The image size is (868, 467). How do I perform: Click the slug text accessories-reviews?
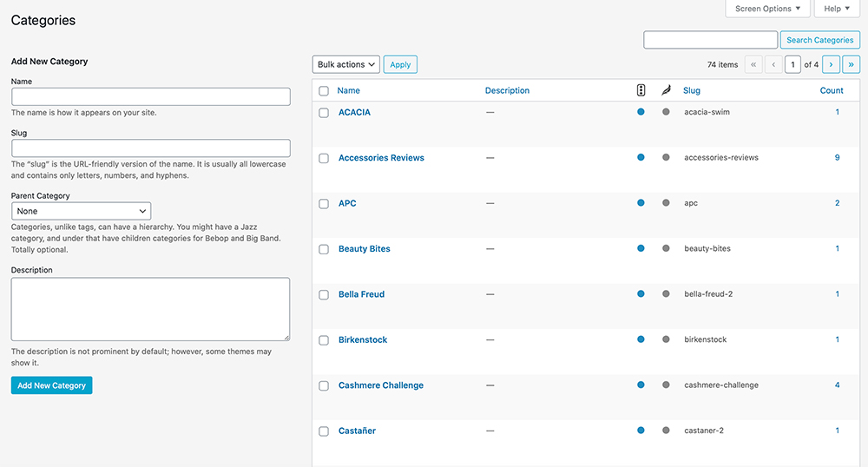721,157
